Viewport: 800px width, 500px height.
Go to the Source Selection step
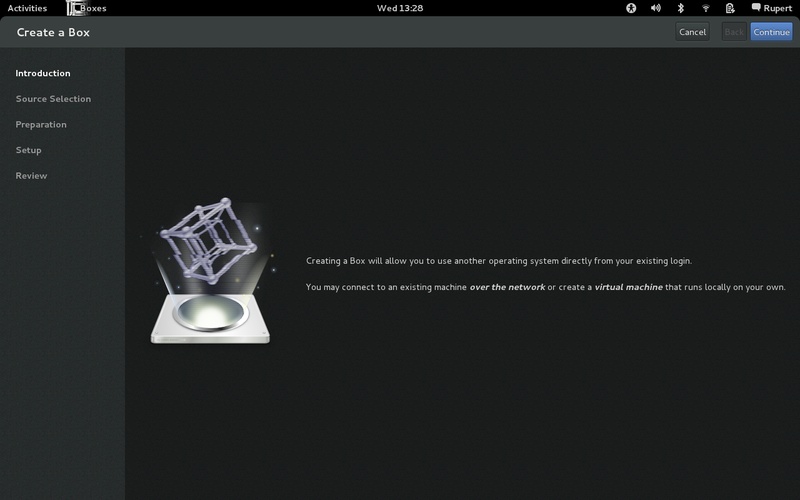53,99
